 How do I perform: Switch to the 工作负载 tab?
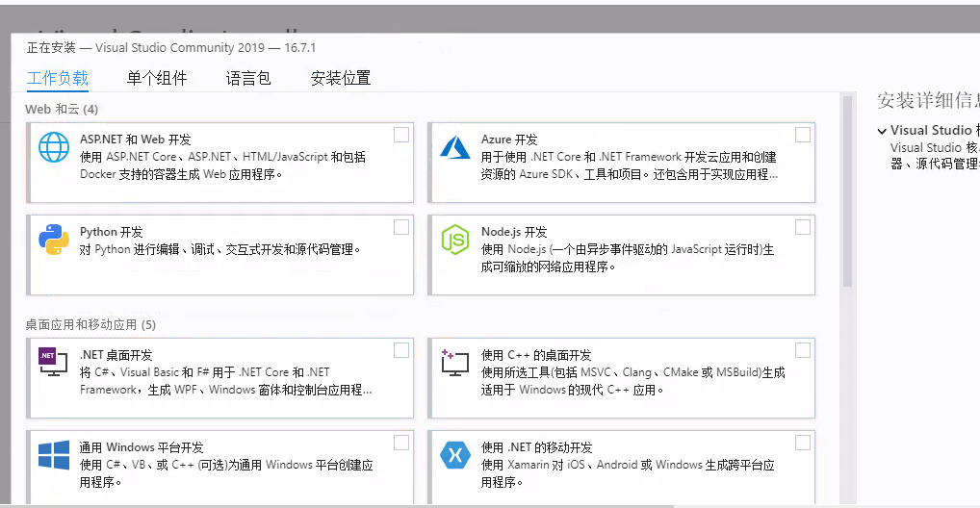[x=58, y=78]
